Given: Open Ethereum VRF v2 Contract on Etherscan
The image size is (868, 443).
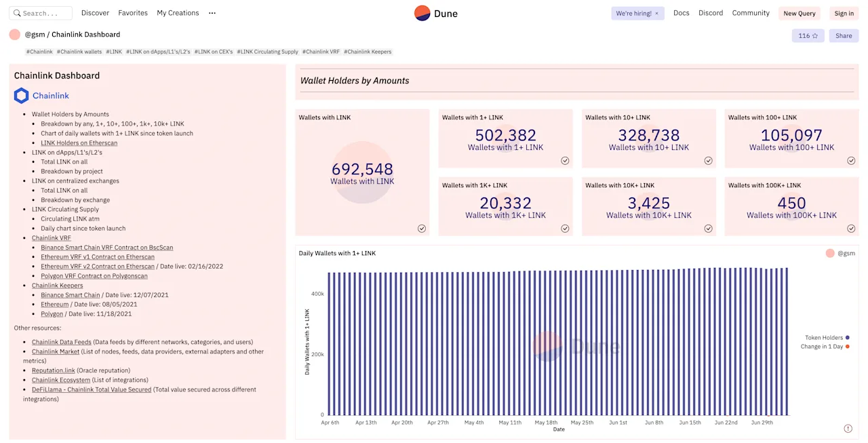Looking at the screenshot, I should [98, 267].
